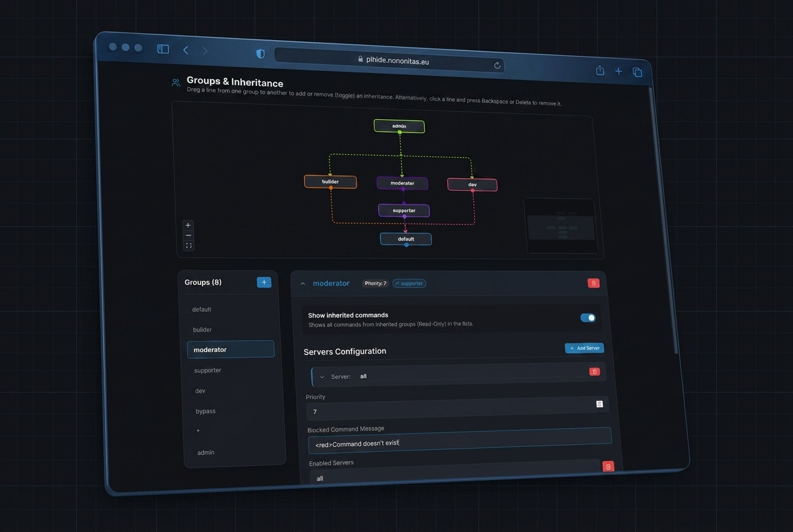Show the tab overview icon
793x532 pixels.
point(637,72)
